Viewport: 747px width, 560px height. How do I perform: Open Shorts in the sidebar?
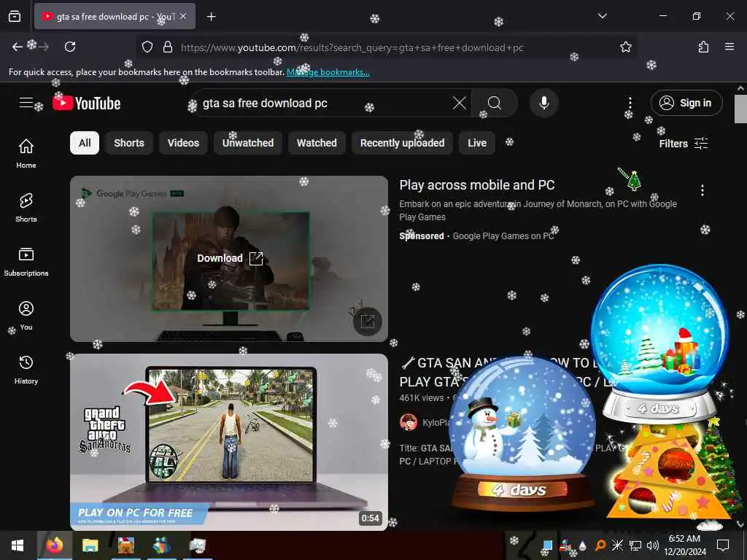pos(26,208)
